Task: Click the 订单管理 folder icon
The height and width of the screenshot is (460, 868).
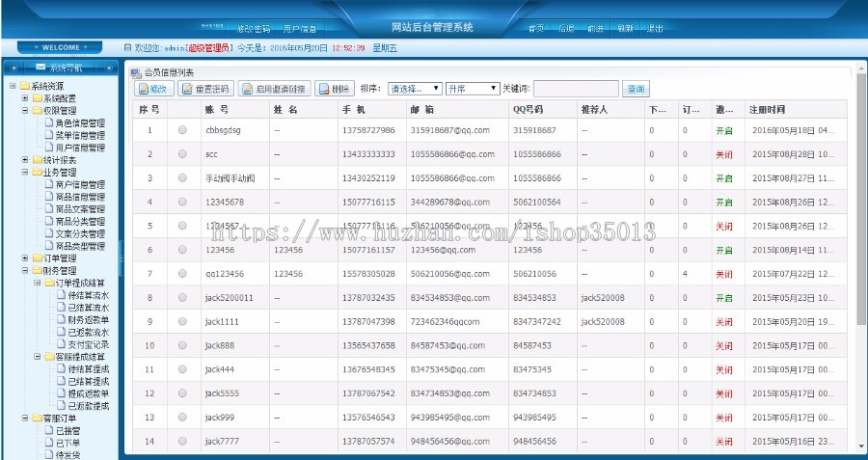Action: [x=37, y=257]
